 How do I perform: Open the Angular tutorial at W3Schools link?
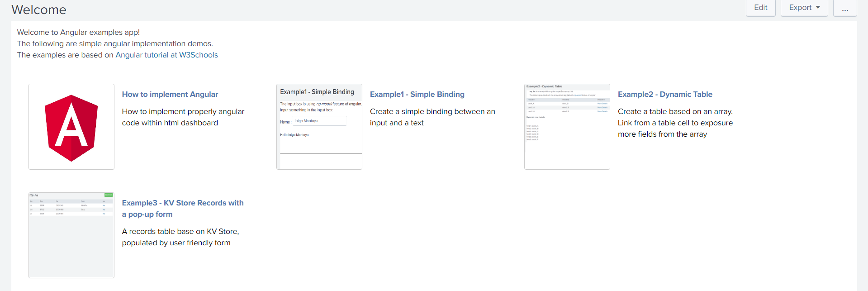(166, 55)
